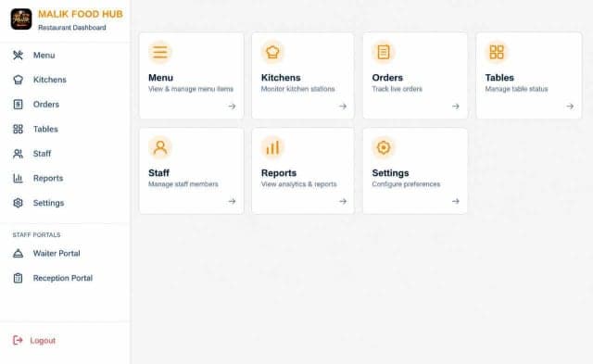Click the MALIK FOOD HUB title text
This screenshot has width=593, height=364.
[81, 14]
